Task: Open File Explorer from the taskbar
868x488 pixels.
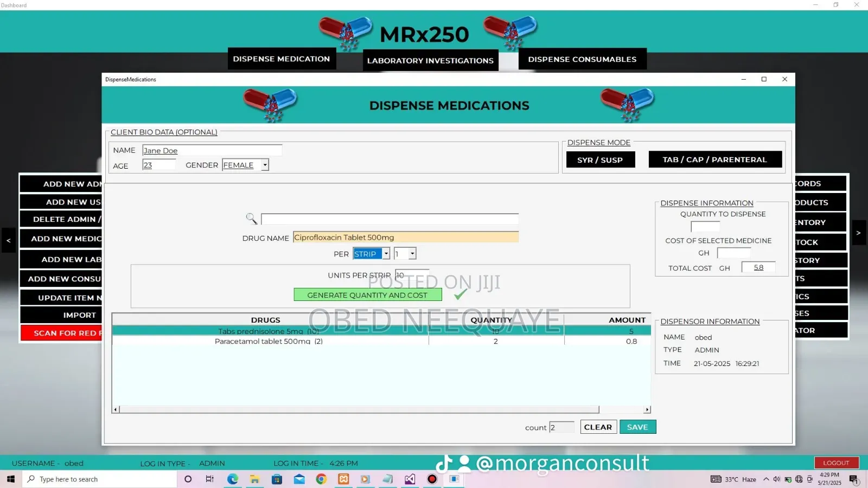Action: (254, 479)
